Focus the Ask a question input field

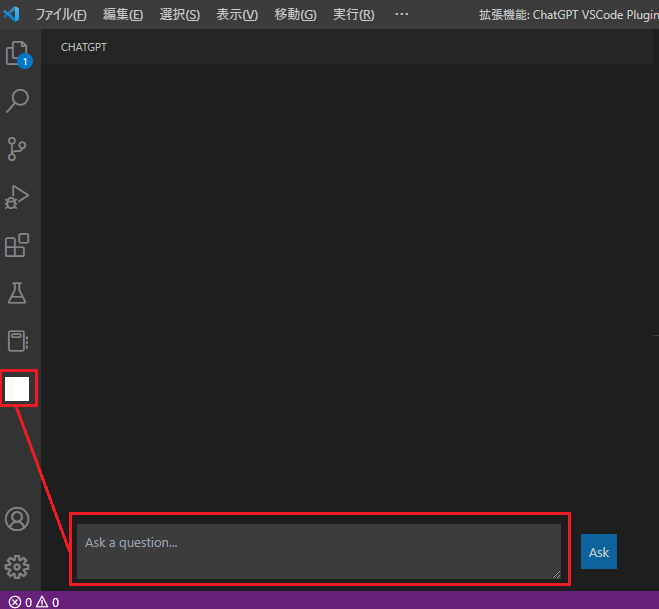tap(319, 551)
